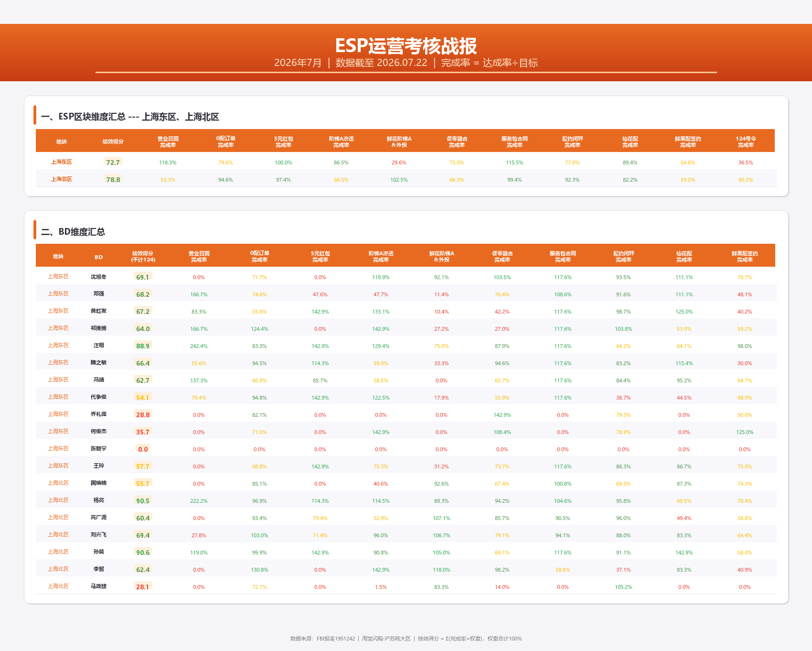Click score badge 72.7 for 上海东区
812x651 pixels.
pyautogui.click(x=113, y=162)
